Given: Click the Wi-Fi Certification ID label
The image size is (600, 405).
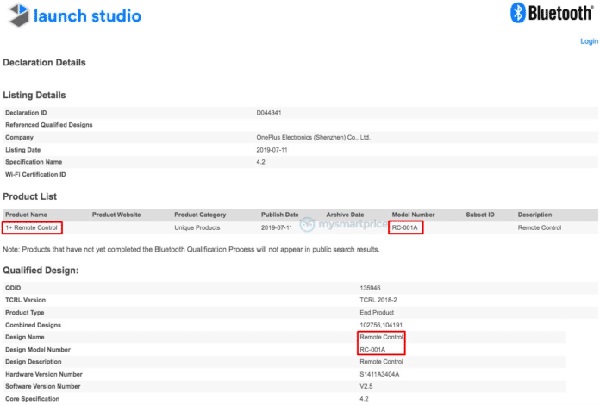Looking at the screenshot, I should pyautogui.click(x=36, y=175).
